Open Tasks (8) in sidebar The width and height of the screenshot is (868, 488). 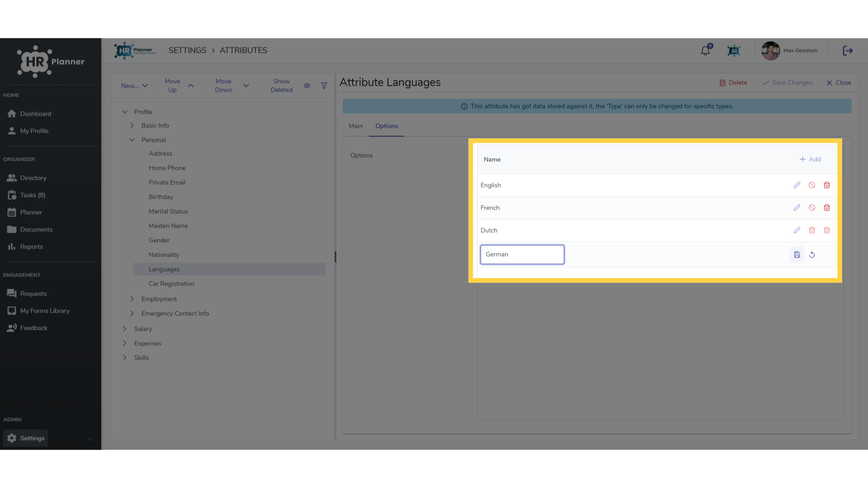click(26, 195)
